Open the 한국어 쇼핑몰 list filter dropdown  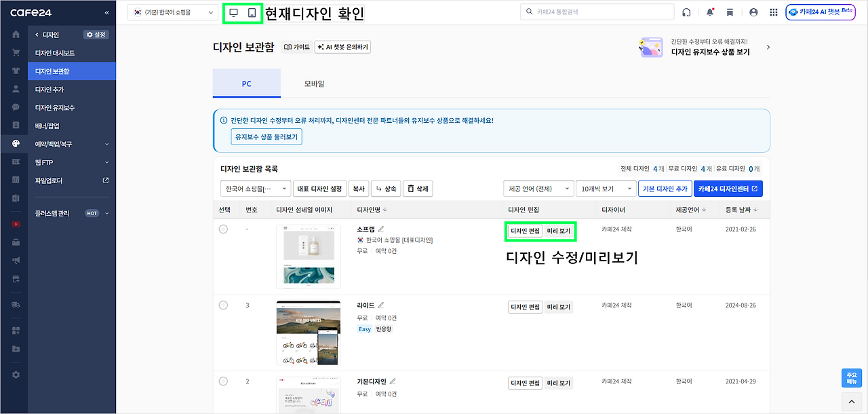(x=256, y=189)
